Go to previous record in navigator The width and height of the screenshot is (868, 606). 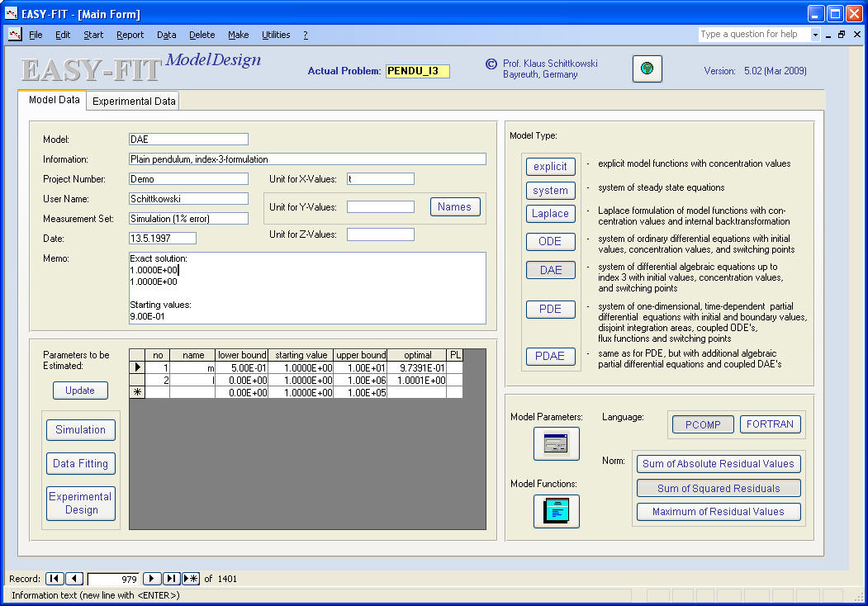(74, 579)
